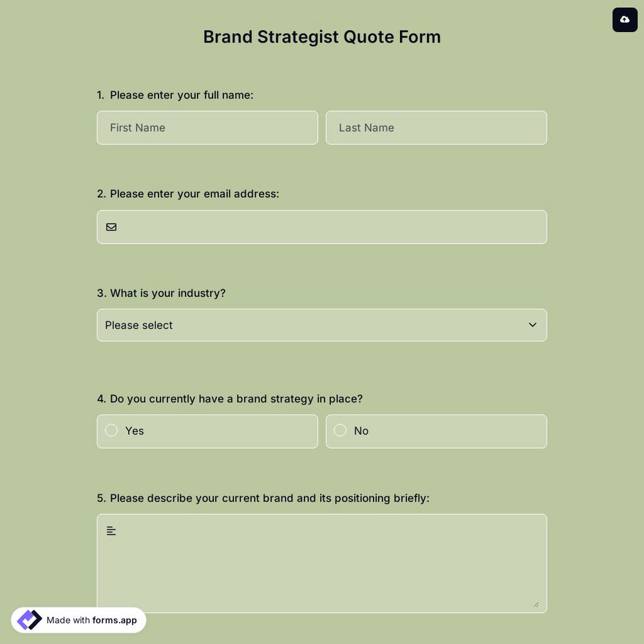Image resolution: width=644 pixels, height=644 pixels.
Task: Click the First Name input field
Action: tap(207, 128)
